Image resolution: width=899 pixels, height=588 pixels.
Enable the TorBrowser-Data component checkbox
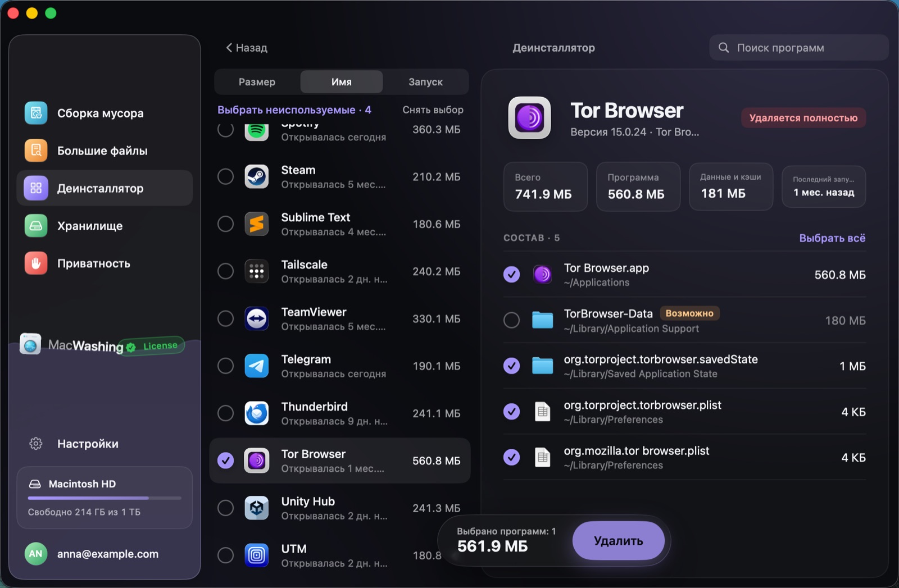pyautogui.click(x=512, y=320)
